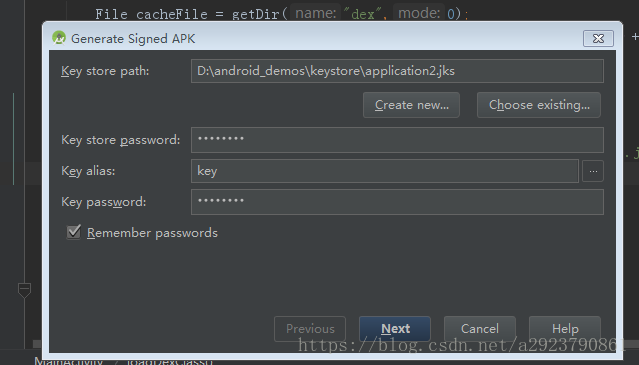639x365 pixels.
Task: Click the Cancel button
Action: [480, 329]
